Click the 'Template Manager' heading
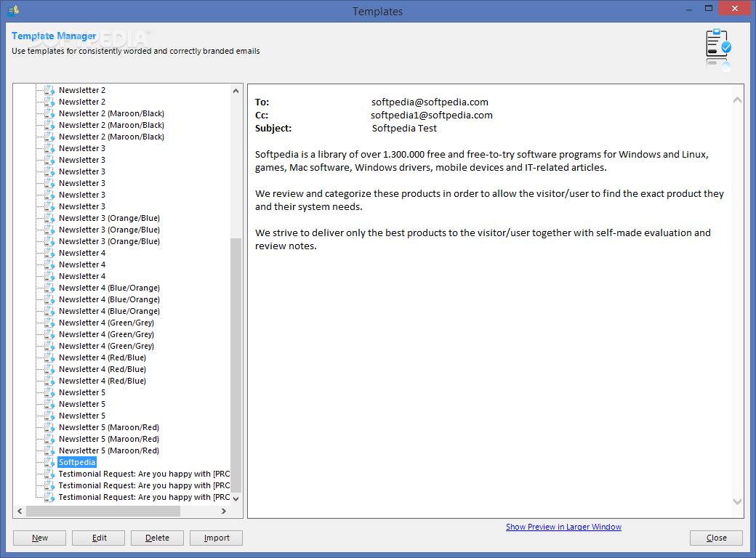Image resolution: width=756 pixels, height=558 pixels. 54,36
